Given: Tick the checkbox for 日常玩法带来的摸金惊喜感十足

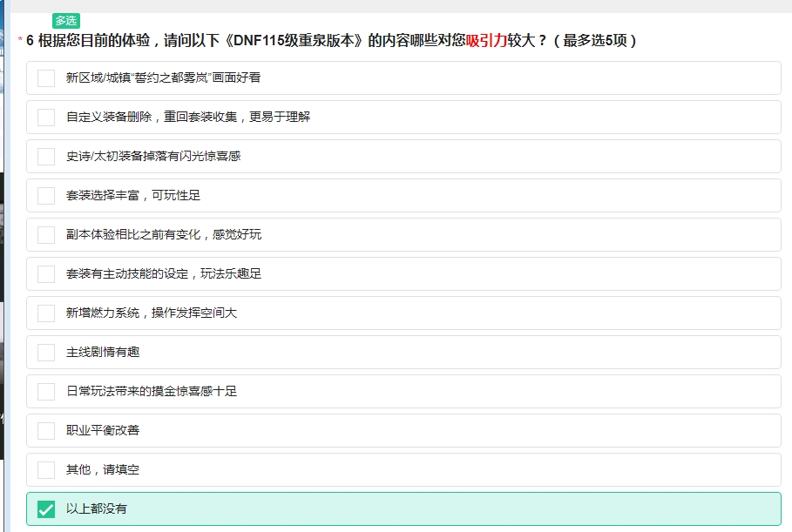Looking at the screenshot, I should [46, 391].
